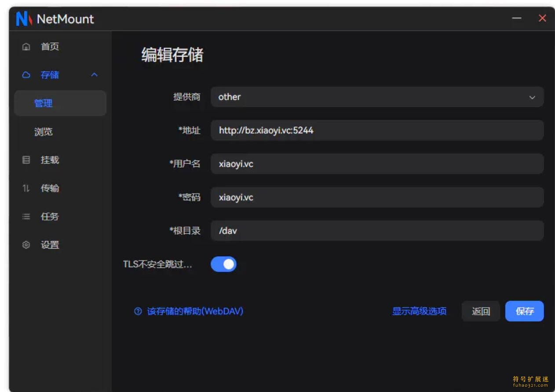This screenshot has width=555, height=392.
Task: Click the question mark help icon
Action: [x=138, y=311]
